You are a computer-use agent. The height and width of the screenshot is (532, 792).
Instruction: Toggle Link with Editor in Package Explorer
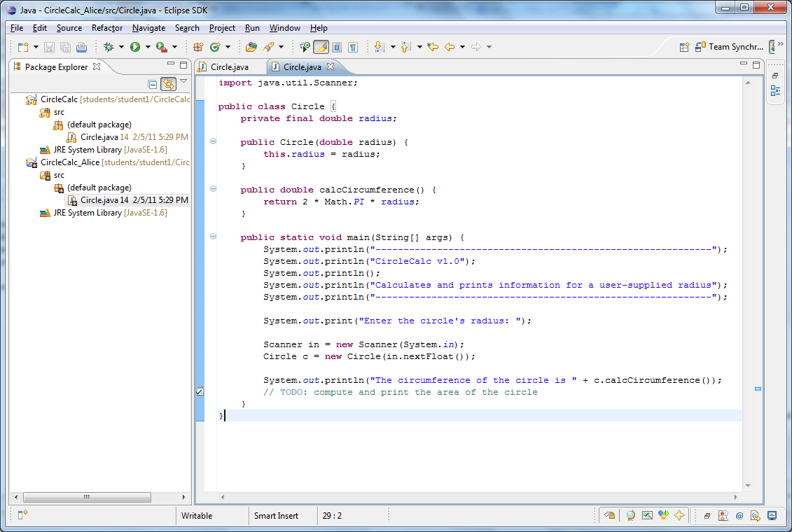tap(168, 84)
